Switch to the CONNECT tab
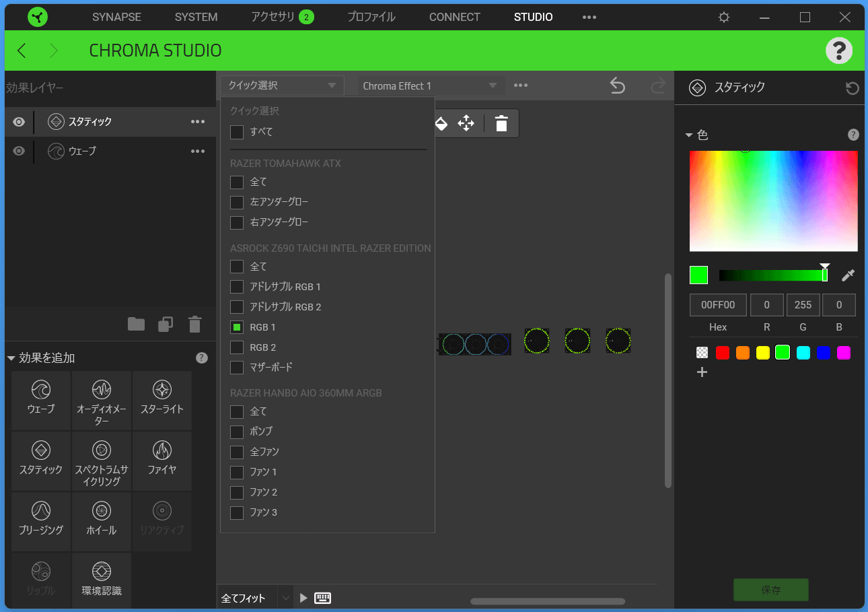 click(455, 17)
